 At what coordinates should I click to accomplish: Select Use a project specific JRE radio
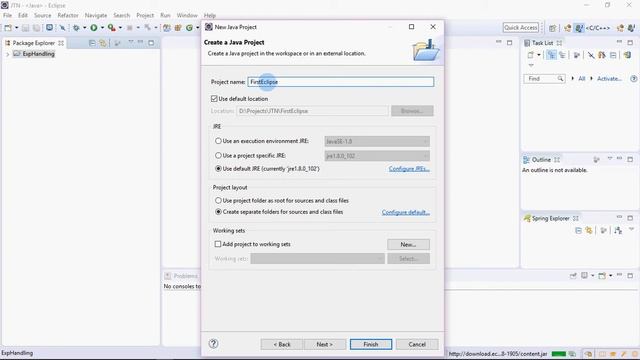pos(218,156)
